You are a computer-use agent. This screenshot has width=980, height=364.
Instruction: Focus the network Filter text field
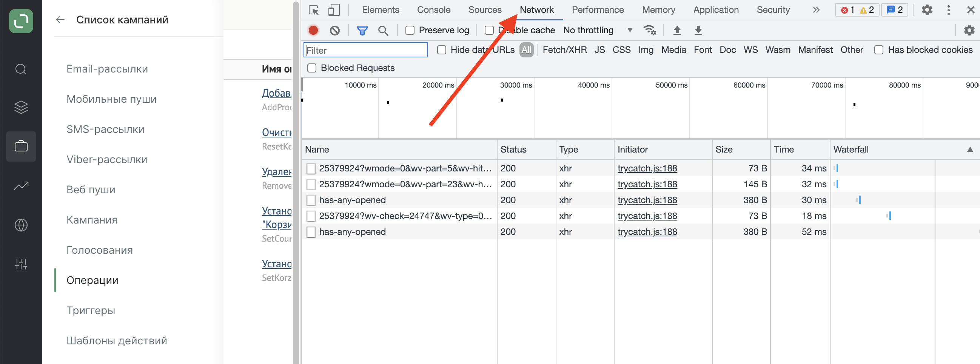coord(365,50)
